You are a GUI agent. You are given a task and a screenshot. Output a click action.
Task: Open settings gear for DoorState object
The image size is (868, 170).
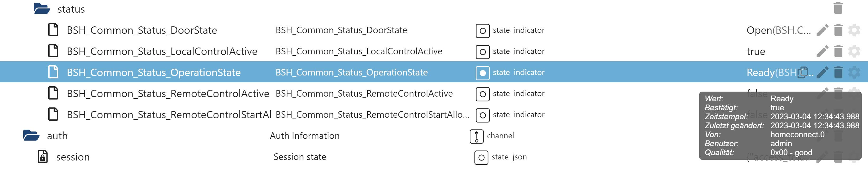854,30
